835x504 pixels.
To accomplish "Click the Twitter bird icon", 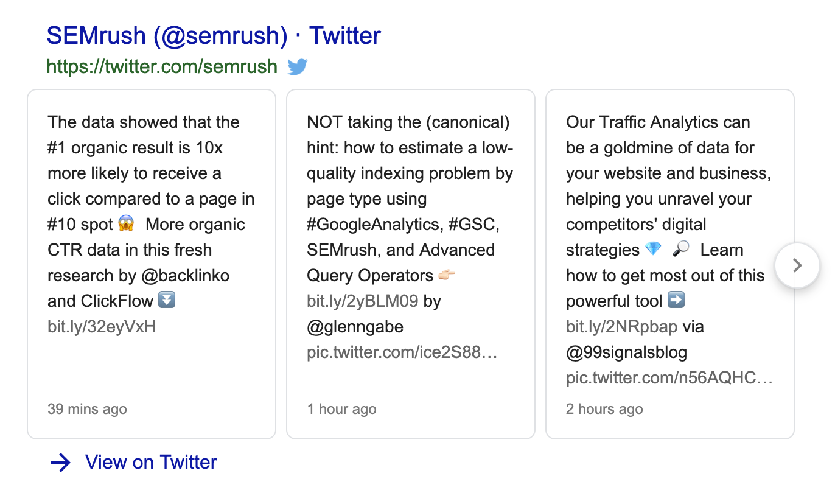I will (x=298, y=66).
